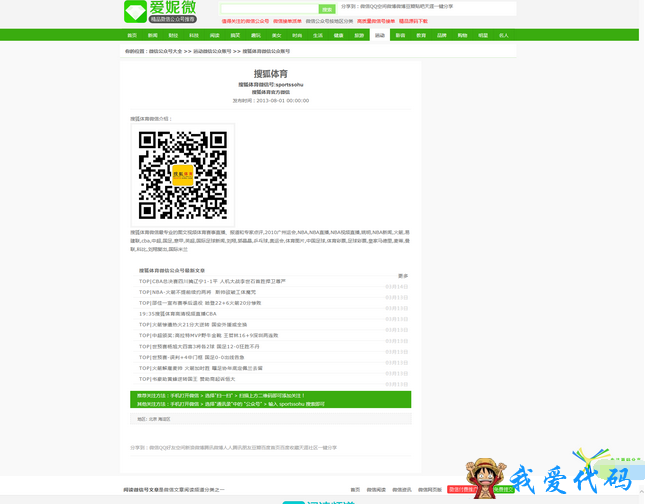Viewport: 649px width, 504px height.
Task: Open the ninth article, starting TOP|火箭解雇
Action: pos(201,368)
